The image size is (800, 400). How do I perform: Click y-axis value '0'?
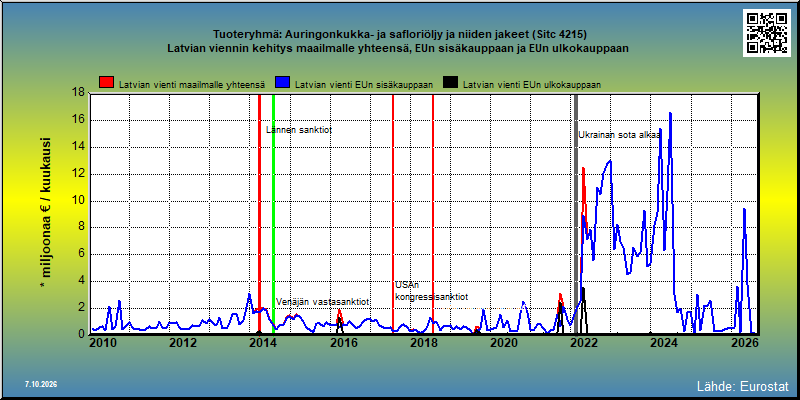pos(81,334)
